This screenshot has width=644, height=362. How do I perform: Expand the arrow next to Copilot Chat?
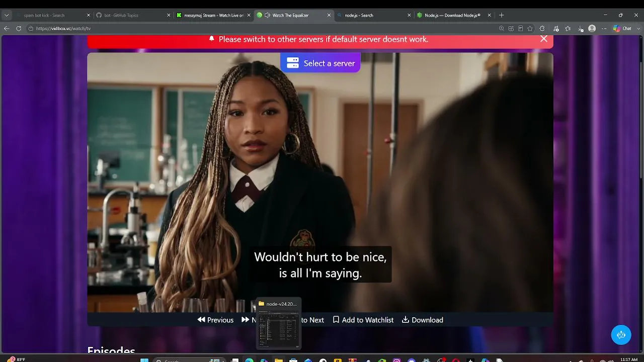point(638,29)
